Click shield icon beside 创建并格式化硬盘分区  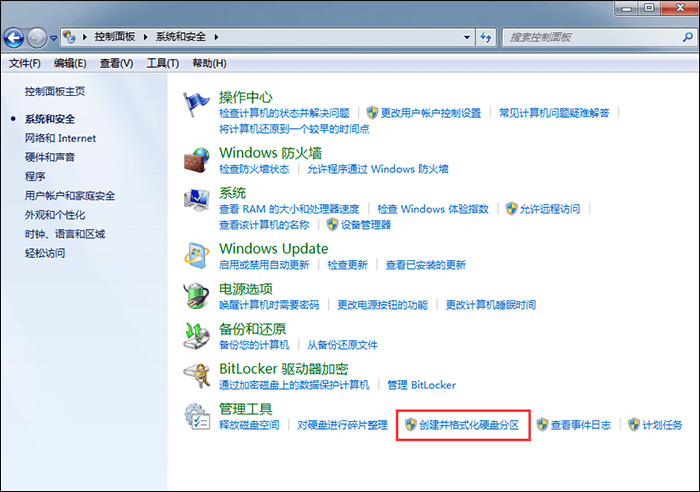point(411,425)
